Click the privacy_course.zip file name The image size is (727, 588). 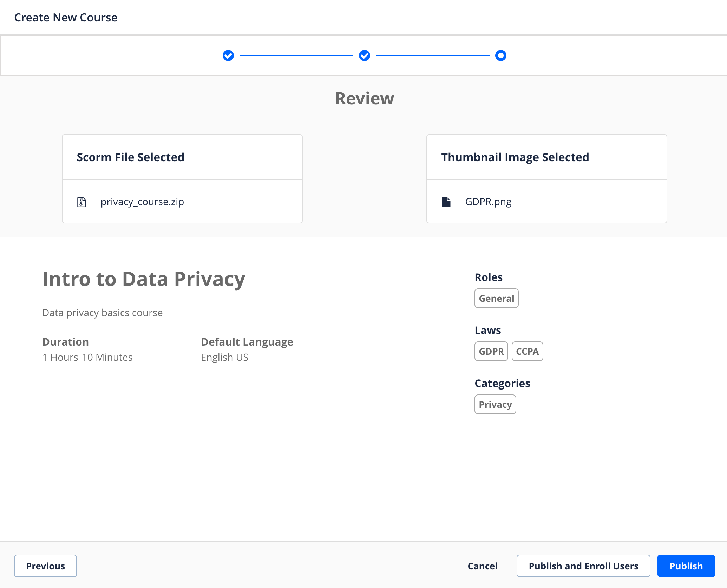pyautogui.click(x=142, y=202)
